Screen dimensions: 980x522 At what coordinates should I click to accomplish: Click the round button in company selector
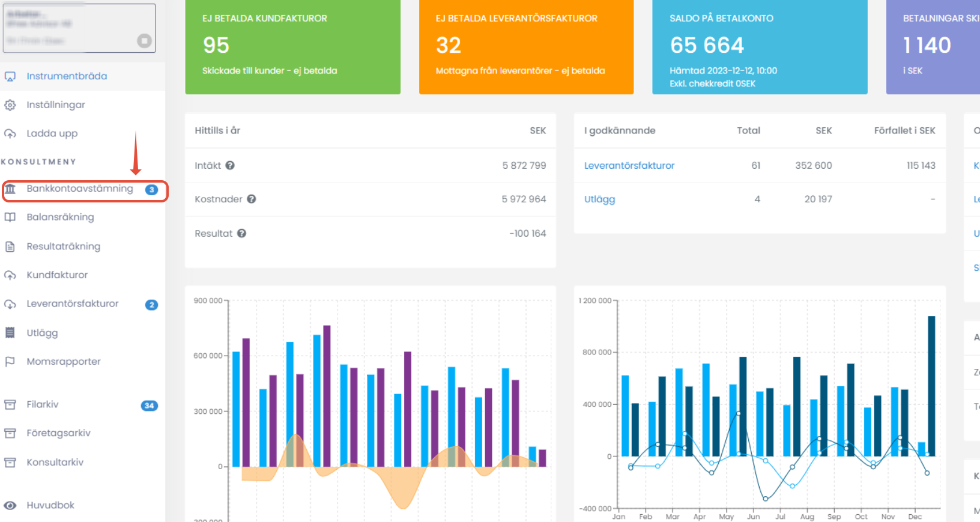(144, 41)
